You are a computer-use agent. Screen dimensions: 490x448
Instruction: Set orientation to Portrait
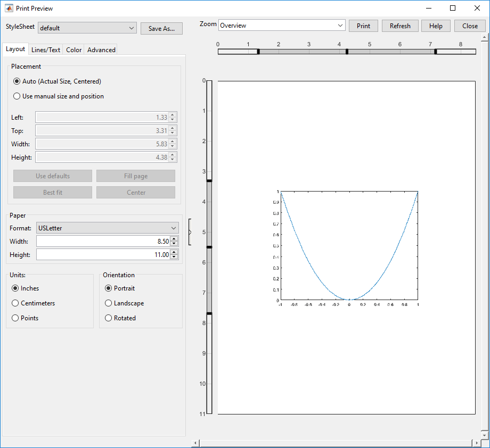tap(120, 288)
